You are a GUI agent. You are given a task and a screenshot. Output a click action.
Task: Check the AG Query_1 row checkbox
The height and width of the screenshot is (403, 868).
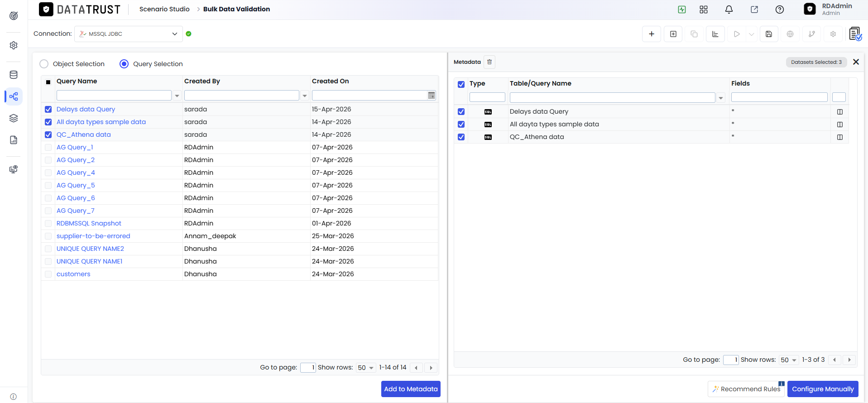[48, 147]
